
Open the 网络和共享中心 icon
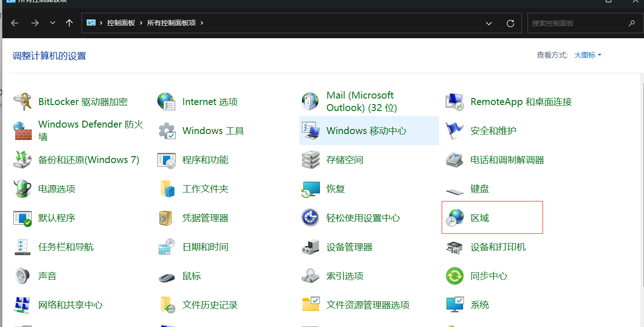point(22,305)
